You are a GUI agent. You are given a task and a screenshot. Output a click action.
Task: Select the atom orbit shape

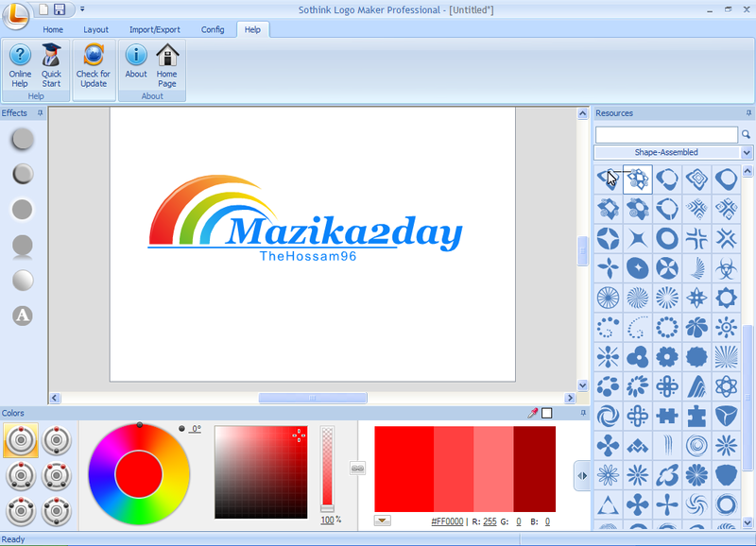coord(726,386)
